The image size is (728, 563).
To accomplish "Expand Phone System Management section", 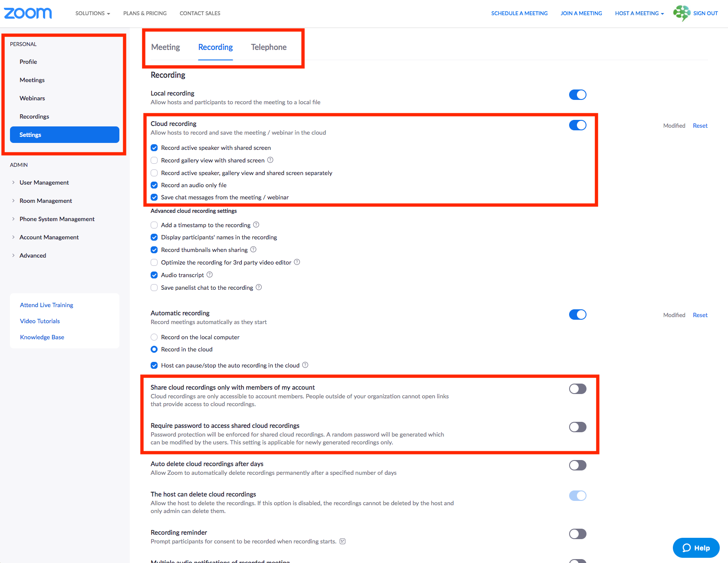I will 57,219.
